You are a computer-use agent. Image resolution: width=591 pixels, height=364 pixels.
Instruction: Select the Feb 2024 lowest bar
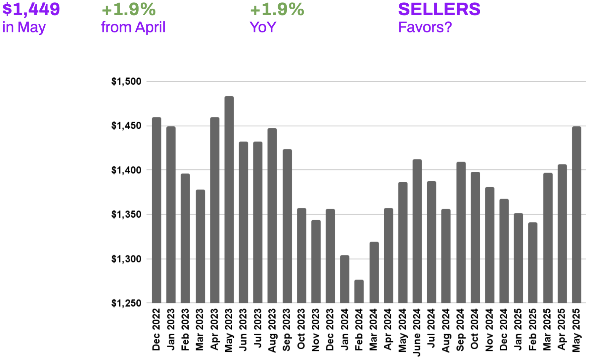[x=359, y=291]
